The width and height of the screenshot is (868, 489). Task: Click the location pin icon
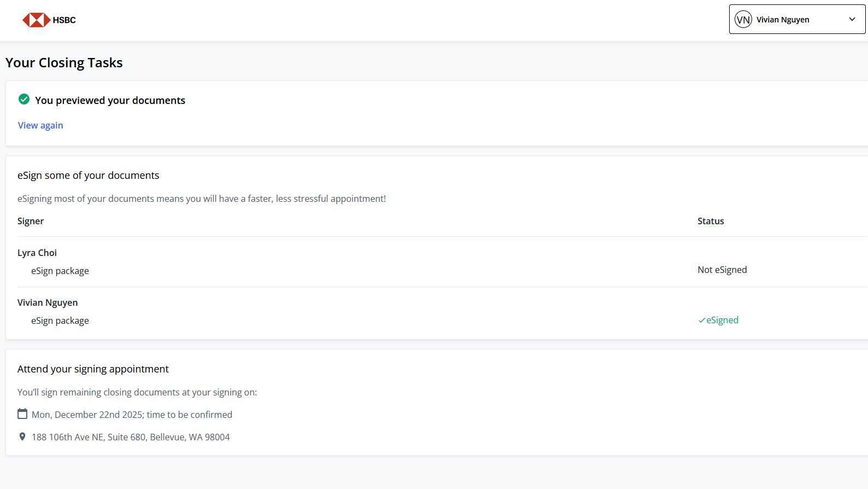[22, 436]
